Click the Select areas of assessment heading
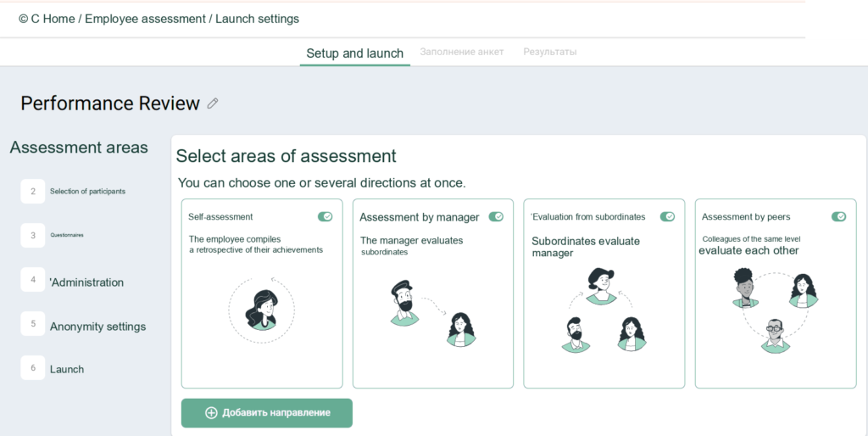This screenshot has width=868, height=436. coord(287,156)
